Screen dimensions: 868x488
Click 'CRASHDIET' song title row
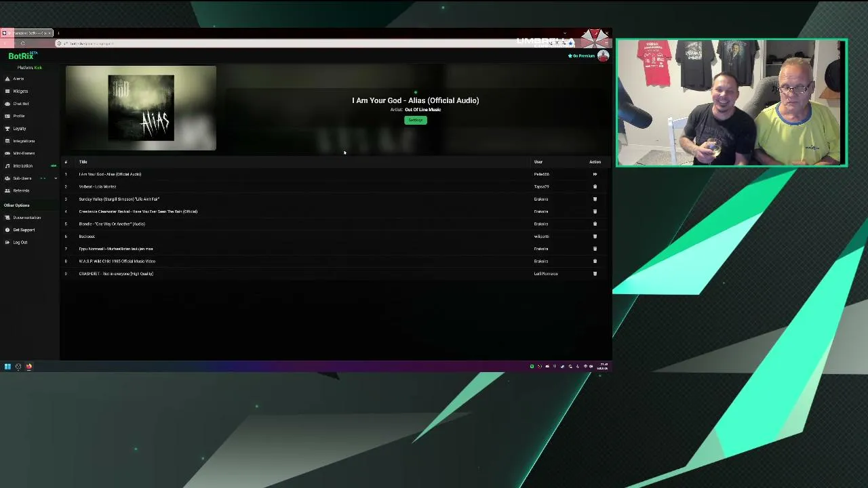click(x=116, y=274)
